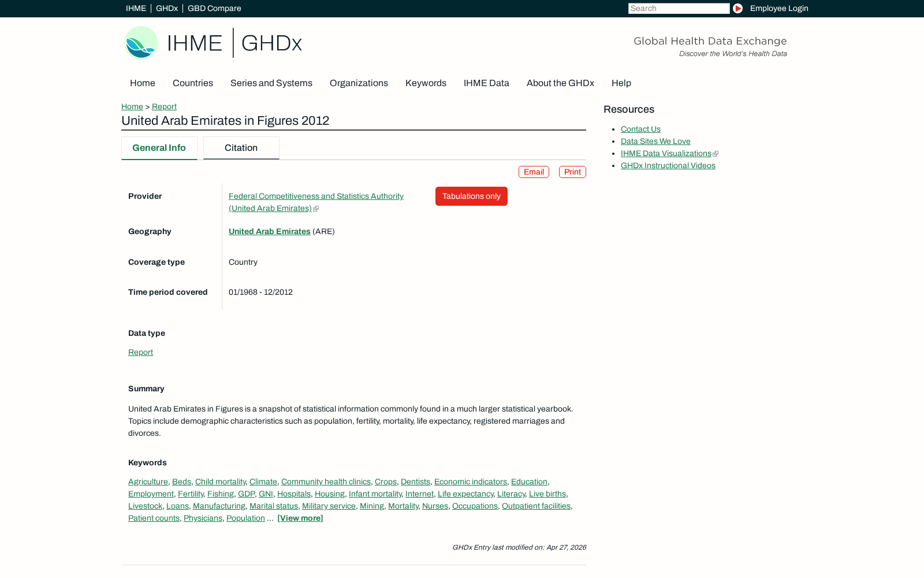Open IHME link in top bar
This screenshot has width=924, height=578.
click(136, 8)
